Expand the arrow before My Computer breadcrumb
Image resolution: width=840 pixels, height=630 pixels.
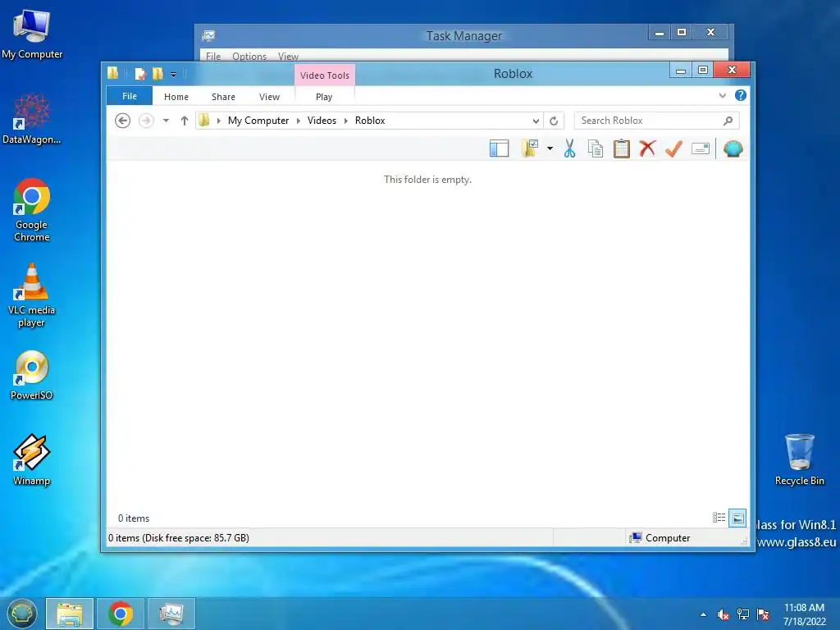(x=218, y=121)
